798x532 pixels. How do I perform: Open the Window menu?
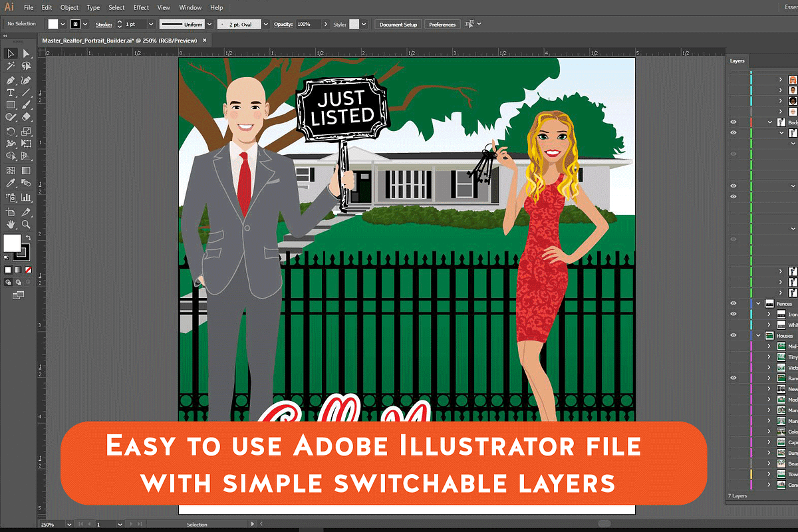click(x=190, y=7)
